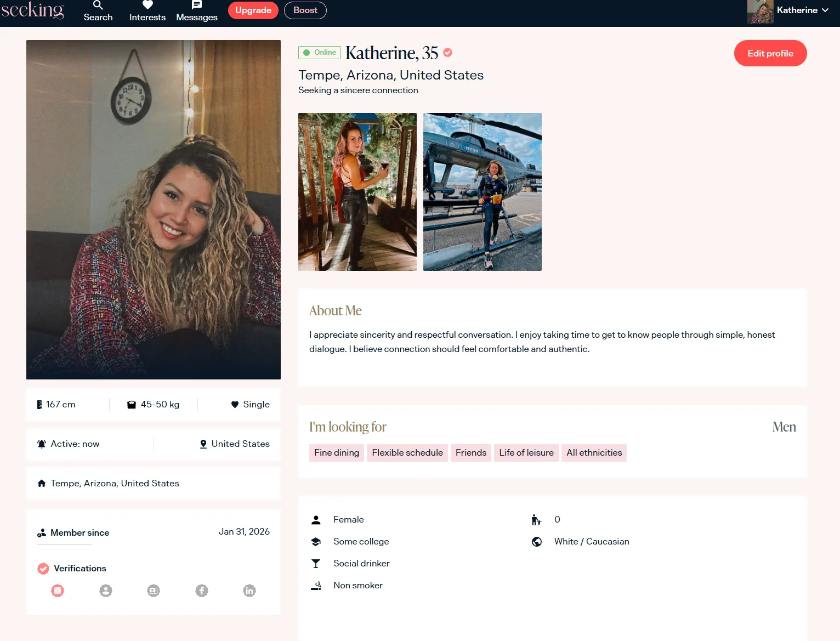Open the wine glass photo thumbnail

click(x=357, y=192)
